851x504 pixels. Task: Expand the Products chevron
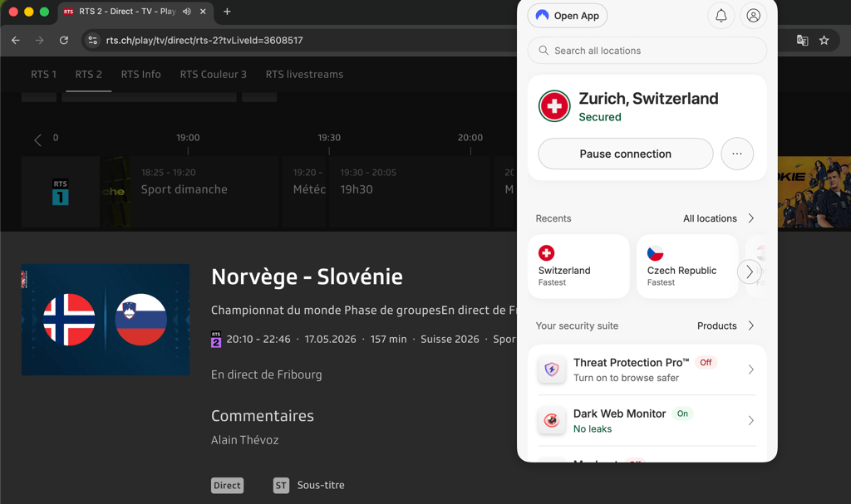(x=751, y=325)
